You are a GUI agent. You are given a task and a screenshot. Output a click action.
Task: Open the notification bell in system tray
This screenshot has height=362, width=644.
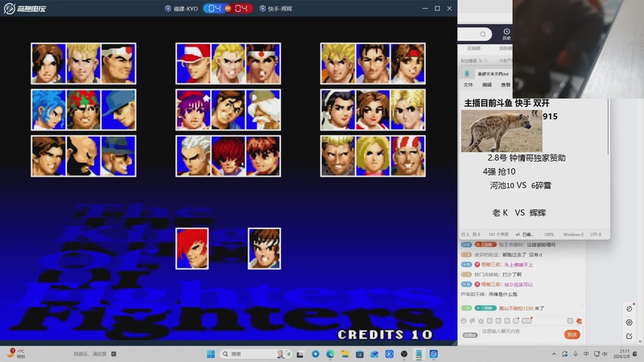(x=635, y=354)
